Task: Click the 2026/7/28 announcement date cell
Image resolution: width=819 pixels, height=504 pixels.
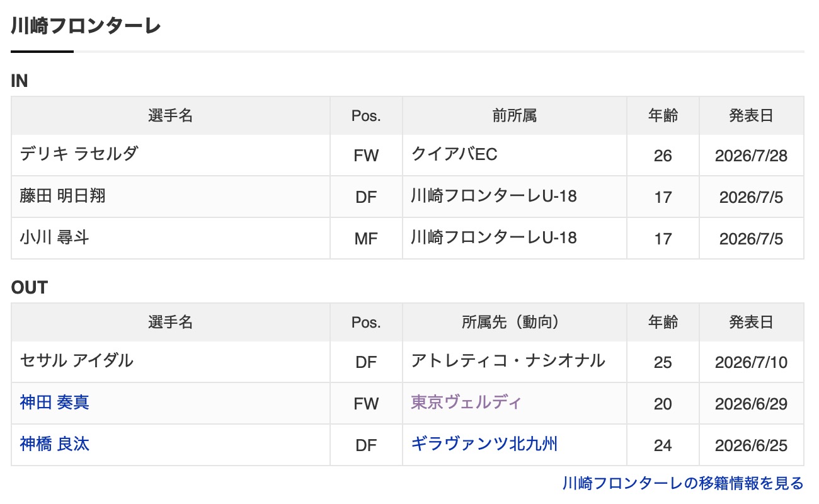Action: 752,155
